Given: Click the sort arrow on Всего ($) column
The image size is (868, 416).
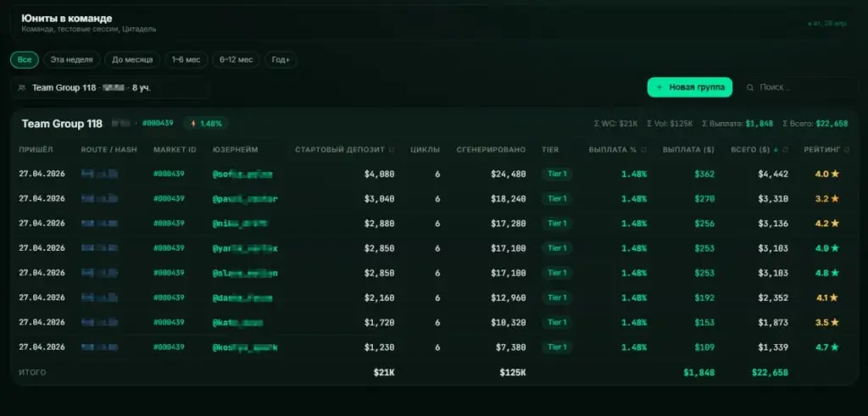Looking at the screenshot, I should click(776, 150).
